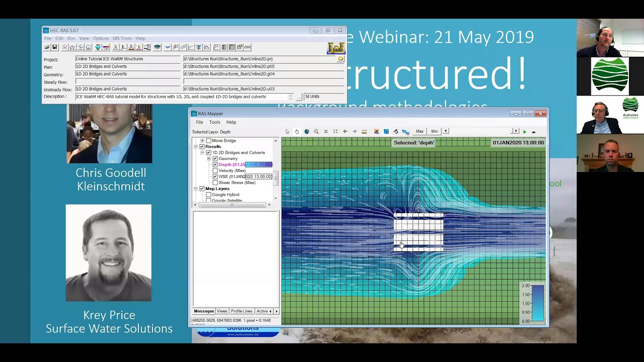Enable the Shear Stress (Max) checkbox
The width and height of the screenshot is (644, 362).
click(x=215, y=183)
